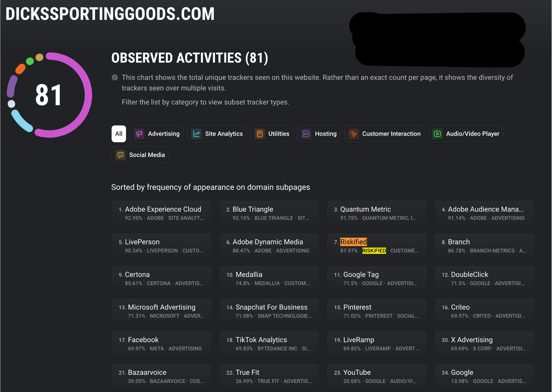Select the Hosting server icon
The height and width of the screenshot is (392, 552).
[x=306, y=134]
